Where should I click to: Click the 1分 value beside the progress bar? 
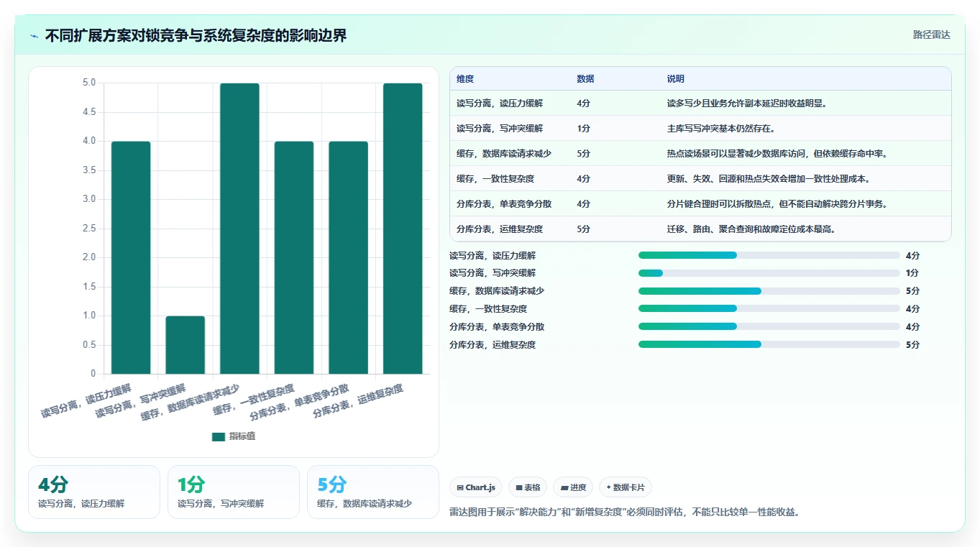(x=912, y=273)
